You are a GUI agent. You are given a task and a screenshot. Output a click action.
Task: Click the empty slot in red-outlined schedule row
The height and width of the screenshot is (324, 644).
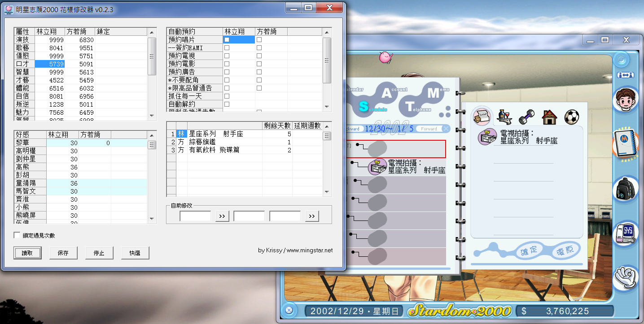coord(377,148)
